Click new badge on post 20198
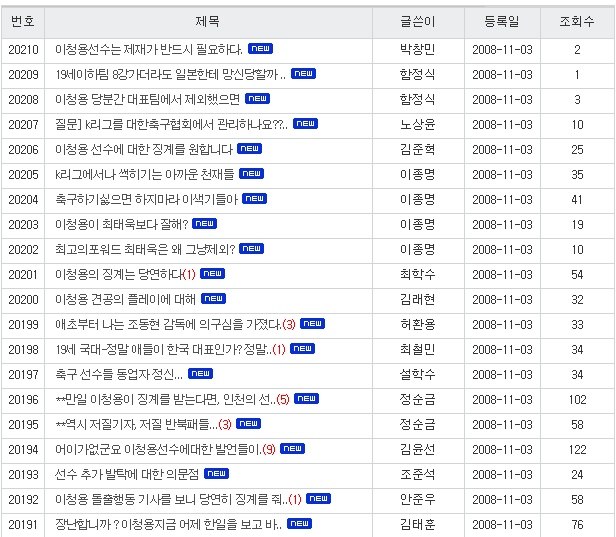616x537 pixels. pos(302,348)
